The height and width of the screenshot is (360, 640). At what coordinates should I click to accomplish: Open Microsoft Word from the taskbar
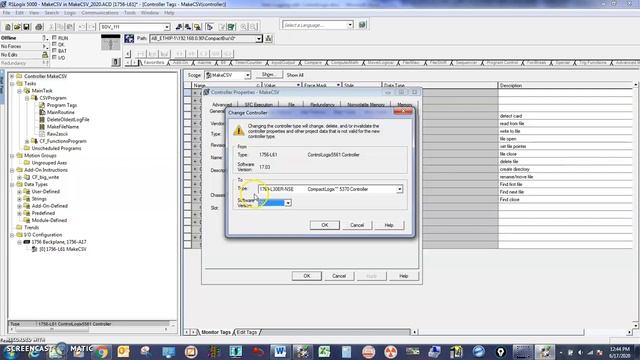[x=280, y=351]
